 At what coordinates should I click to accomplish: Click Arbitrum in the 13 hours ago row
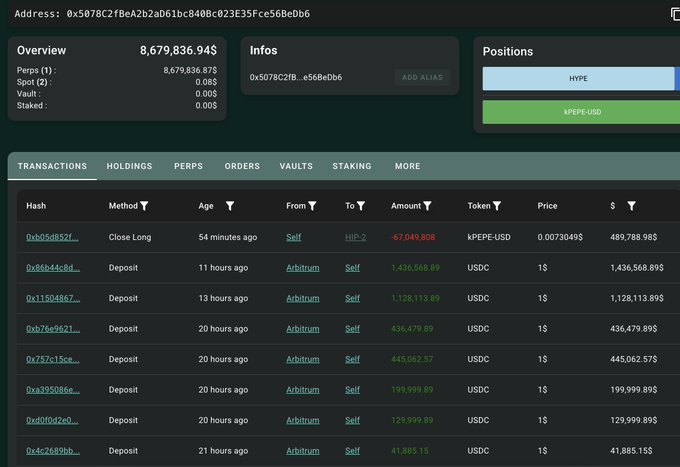(x=303, y=298)
